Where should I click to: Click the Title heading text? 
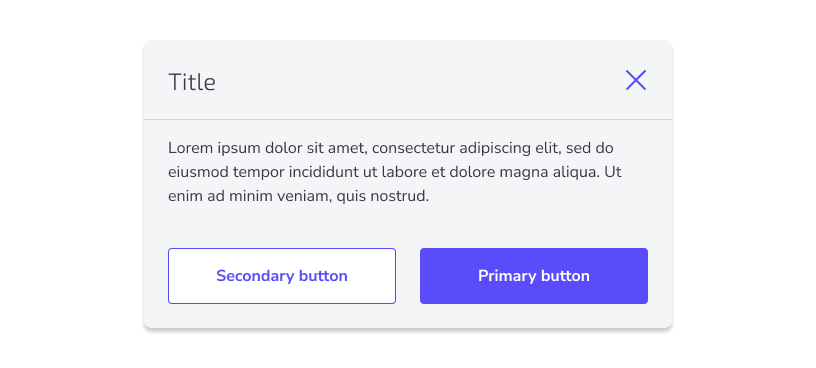192,82
